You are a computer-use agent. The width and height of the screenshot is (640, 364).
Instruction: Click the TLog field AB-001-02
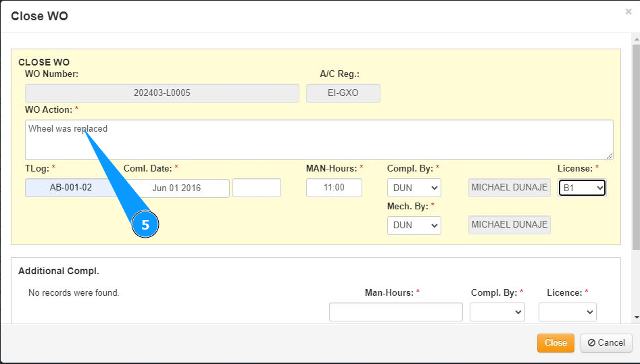(x=70, y=188)
